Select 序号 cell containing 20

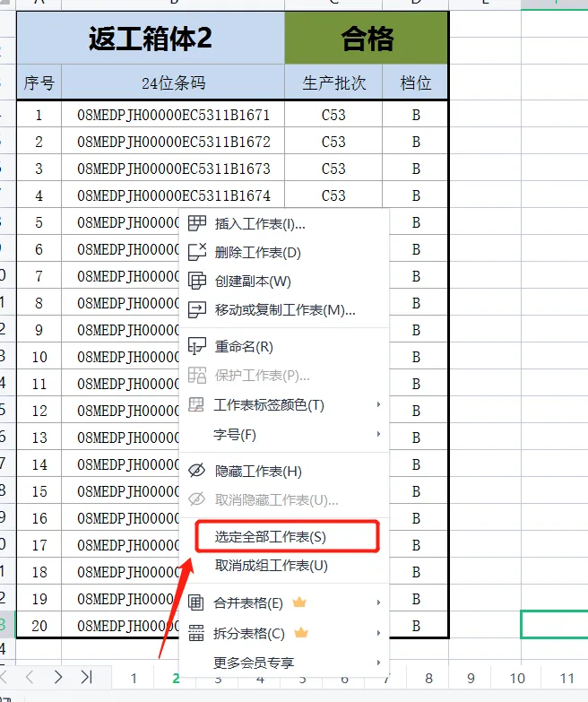tap(39, 626)
